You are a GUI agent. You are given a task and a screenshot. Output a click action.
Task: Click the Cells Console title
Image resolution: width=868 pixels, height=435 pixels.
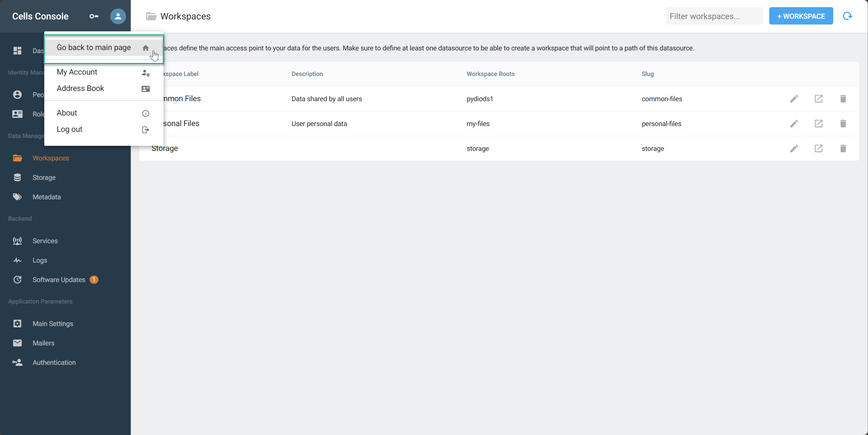coord(41,16)
